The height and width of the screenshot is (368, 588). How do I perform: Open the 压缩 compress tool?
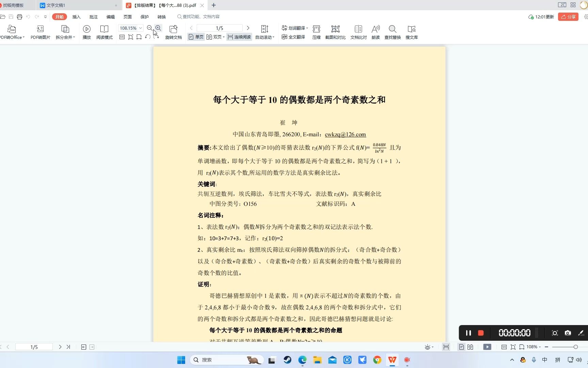(316, 32)
